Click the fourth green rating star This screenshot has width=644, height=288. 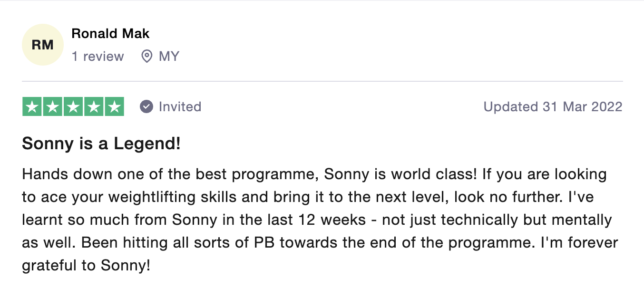94,106
